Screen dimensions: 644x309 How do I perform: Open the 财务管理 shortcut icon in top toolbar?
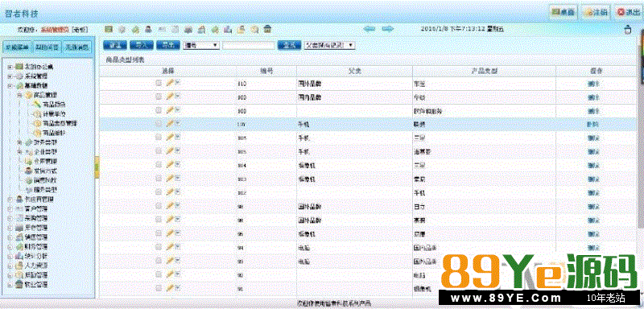215,29
